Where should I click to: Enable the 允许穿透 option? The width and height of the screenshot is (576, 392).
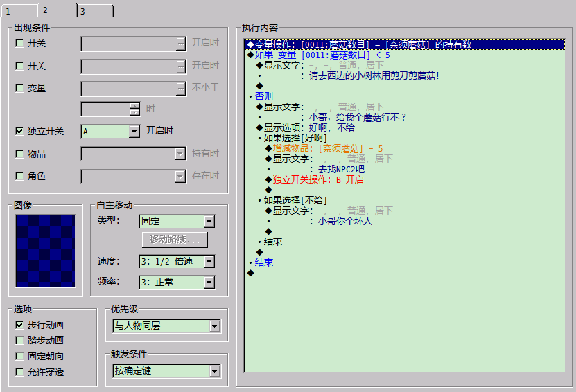(x=19, y=372)
